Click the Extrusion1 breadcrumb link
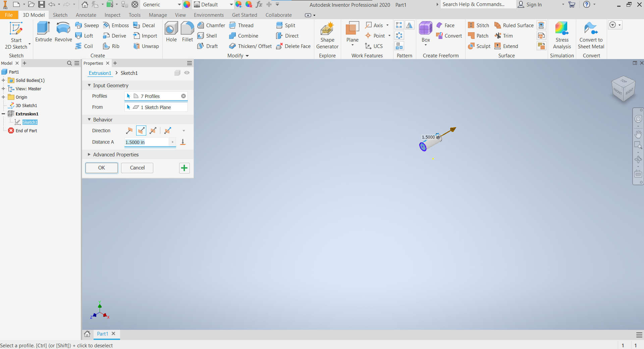Image resolution: width=644 pixels, height=349 pixels. [x=100, y=73]
